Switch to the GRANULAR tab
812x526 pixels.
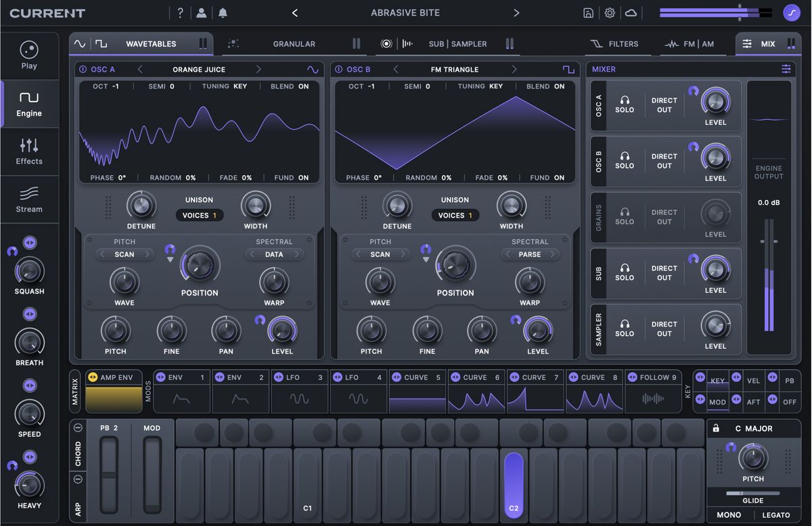pos(294,43)
